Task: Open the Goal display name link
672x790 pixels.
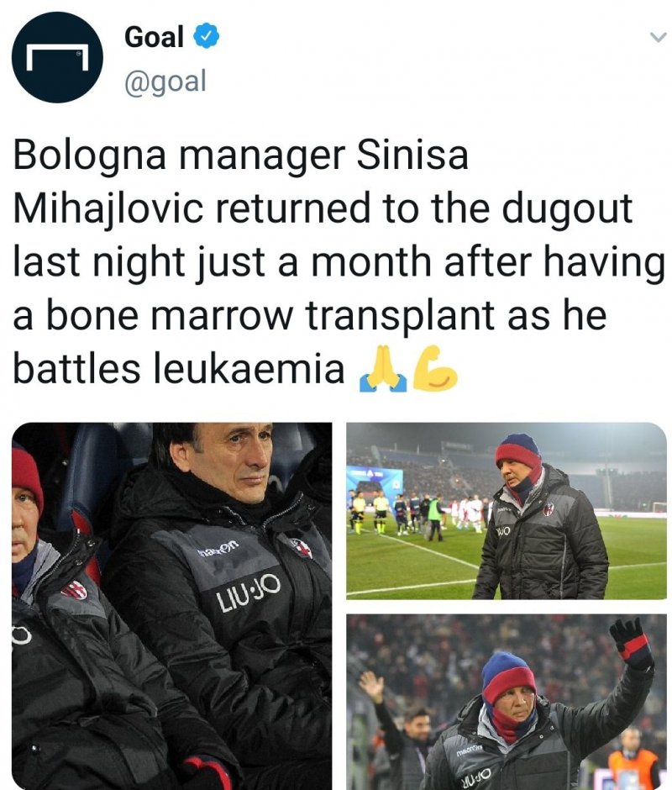Action: pos(155,37)
